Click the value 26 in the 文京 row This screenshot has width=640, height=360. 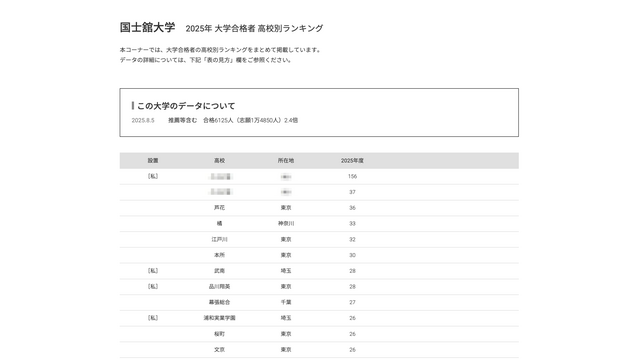pyautogui.click(x=352, y=350)
